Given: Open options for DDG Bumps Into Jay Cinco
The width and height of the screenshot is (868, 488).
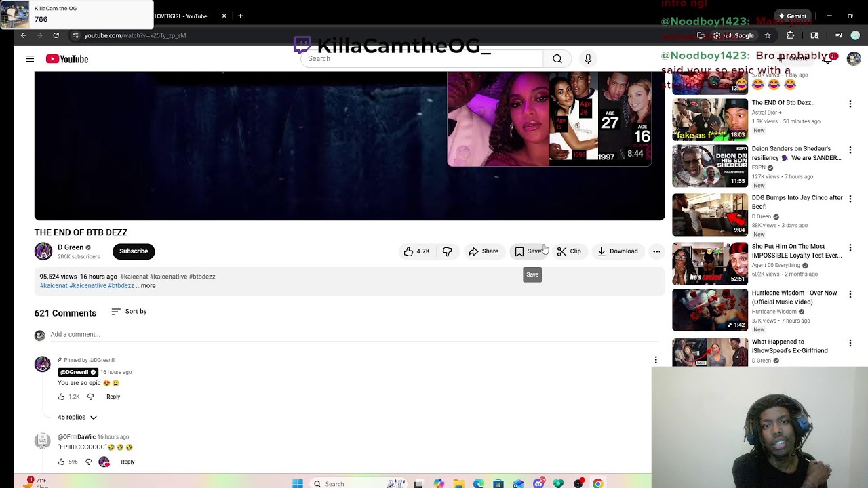Looking at the screenshot, I should [x=850, y=199].
